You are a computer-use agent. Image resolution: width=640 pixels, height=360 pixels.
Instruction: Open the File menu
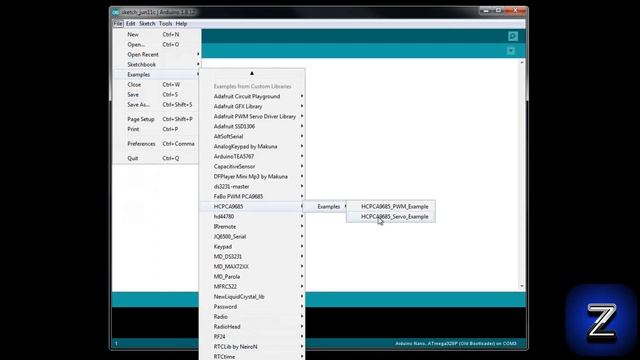point(118,24)
